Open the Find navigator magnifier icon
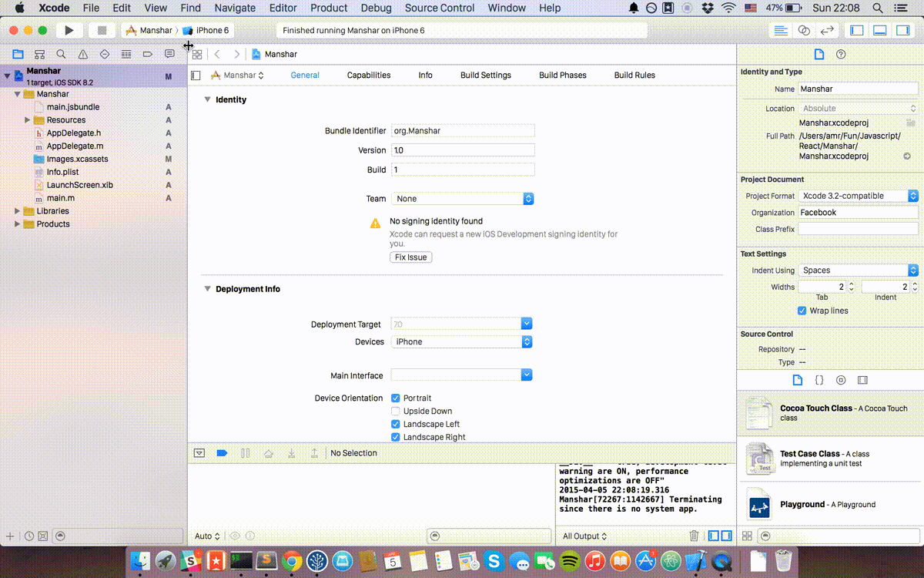924x578 pixels. click(61, 54)
